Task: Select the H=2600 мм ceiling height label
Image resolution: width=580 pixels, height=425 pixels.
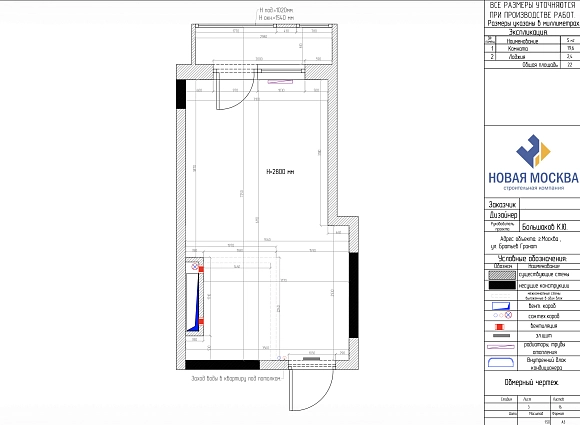Action: [x=280, y=172]
